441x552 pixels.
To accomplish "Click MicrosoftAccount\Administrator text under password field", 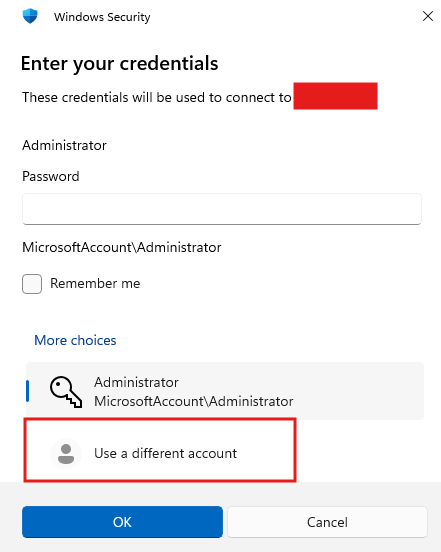I will pyautogui.click(x=122, y=247).
